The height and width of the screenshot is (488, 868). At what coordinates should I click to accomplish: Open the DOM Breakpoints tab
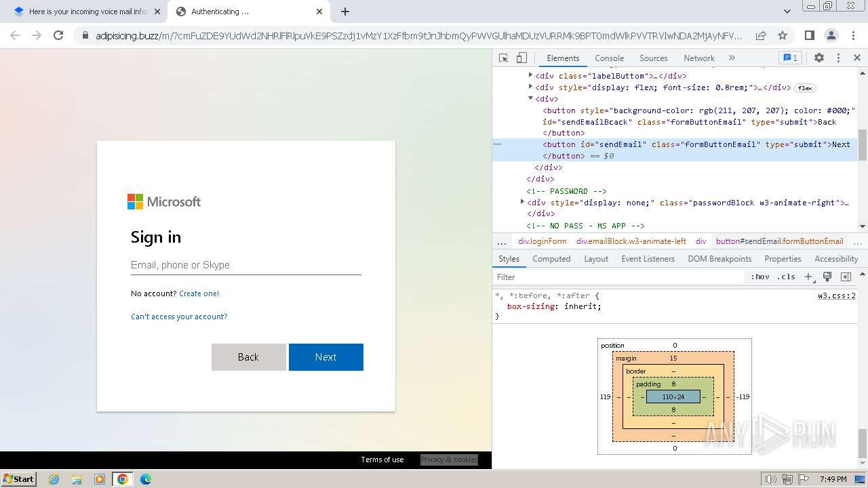point(719,259)
